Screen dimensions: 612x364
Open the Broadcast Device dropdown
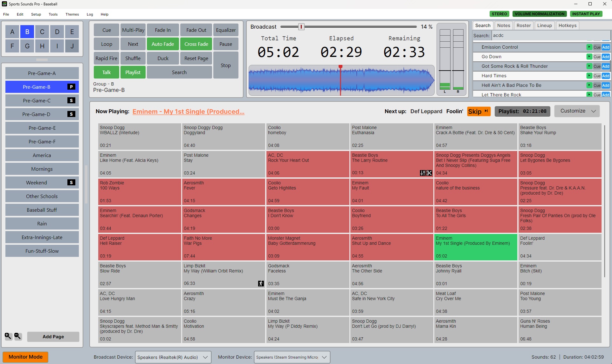click(173, 357)
